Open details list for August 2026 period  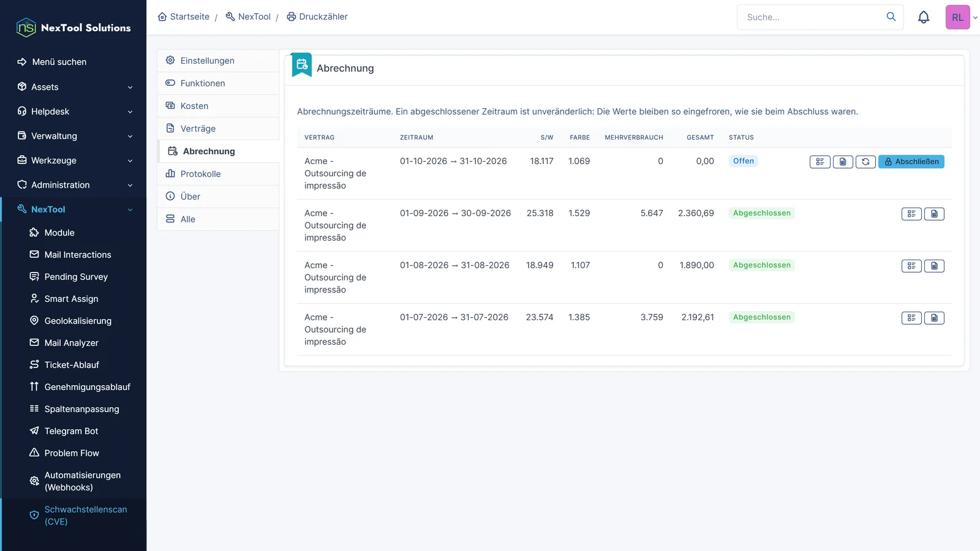pyautogui.click(x=911, y=266)
